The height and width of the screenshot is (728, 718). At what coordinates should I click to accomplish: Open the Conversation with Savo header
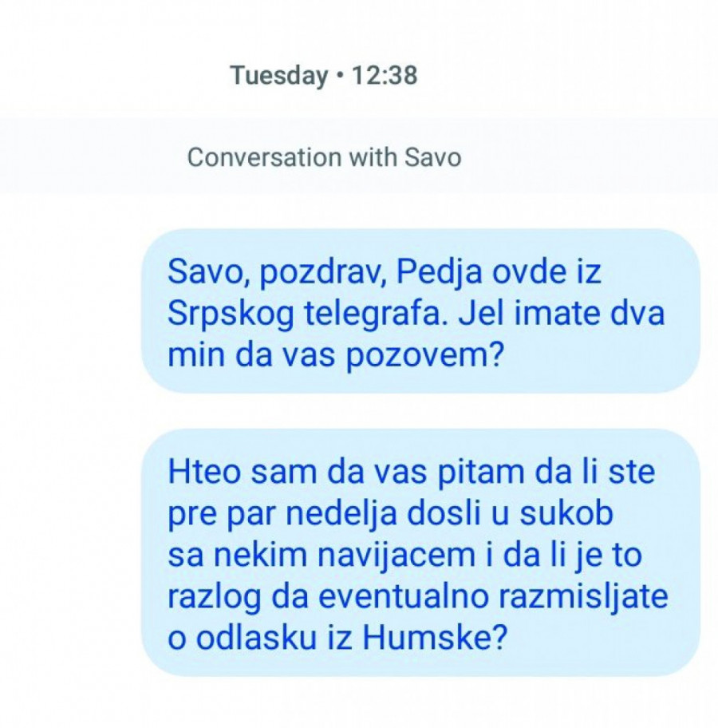(x=324, y=157)
